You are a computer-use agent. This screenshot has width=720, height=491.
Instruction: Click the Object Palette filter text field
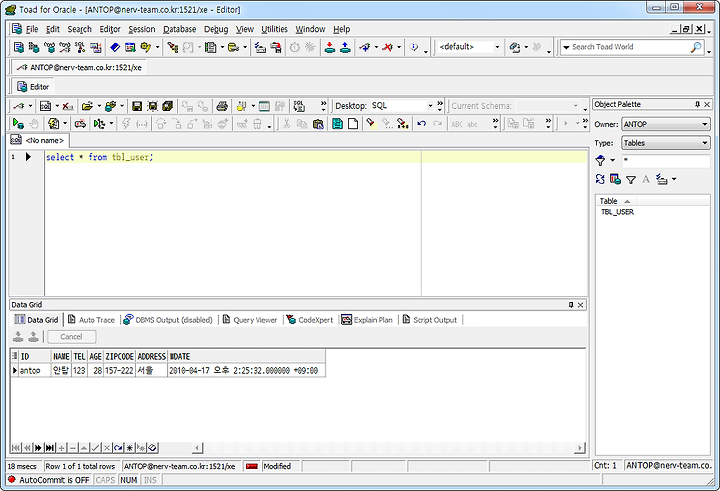tap(665, 160)
